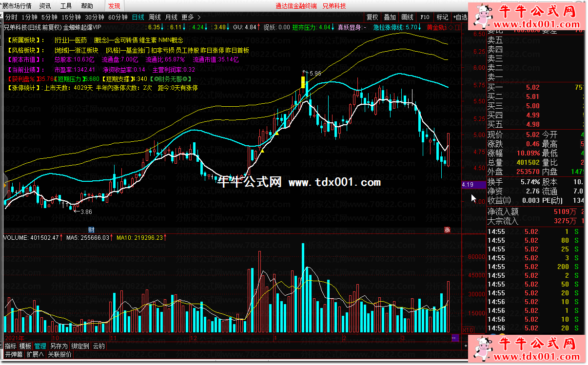Click the 5.95 high price label

tap(315, 73)
